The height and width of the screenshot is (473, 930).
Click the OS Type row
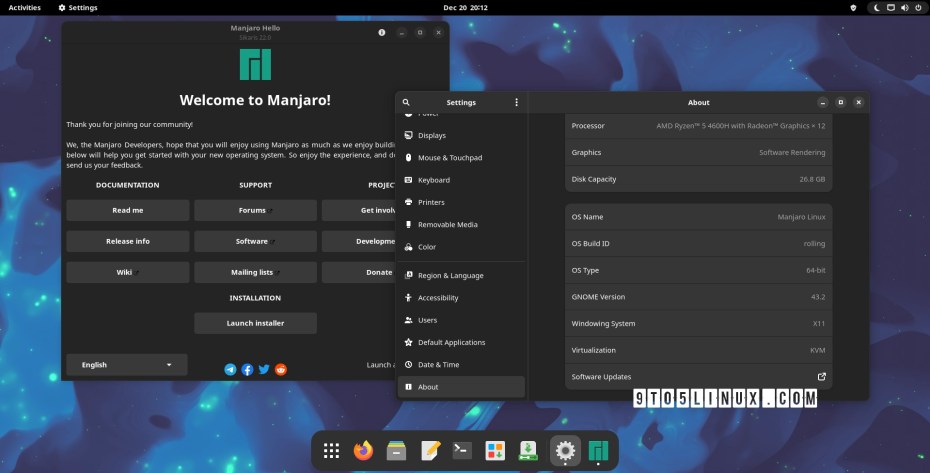(698, 270)
